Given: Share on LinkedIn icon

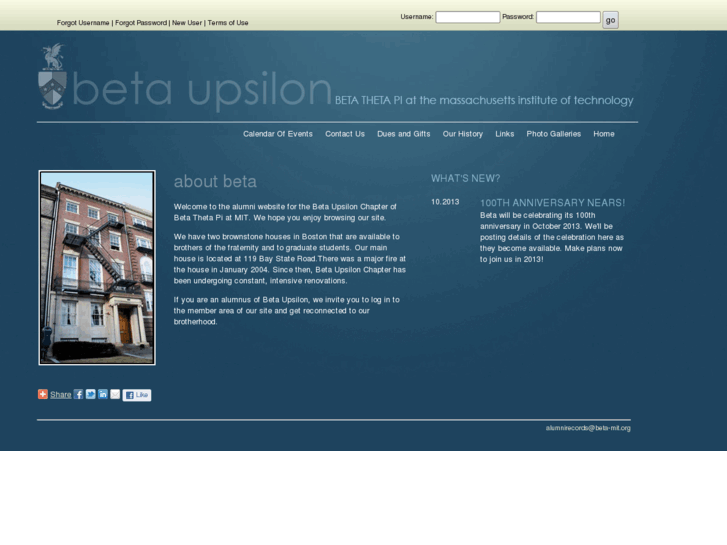Looking at the screenshot, I should click(103, 394).
